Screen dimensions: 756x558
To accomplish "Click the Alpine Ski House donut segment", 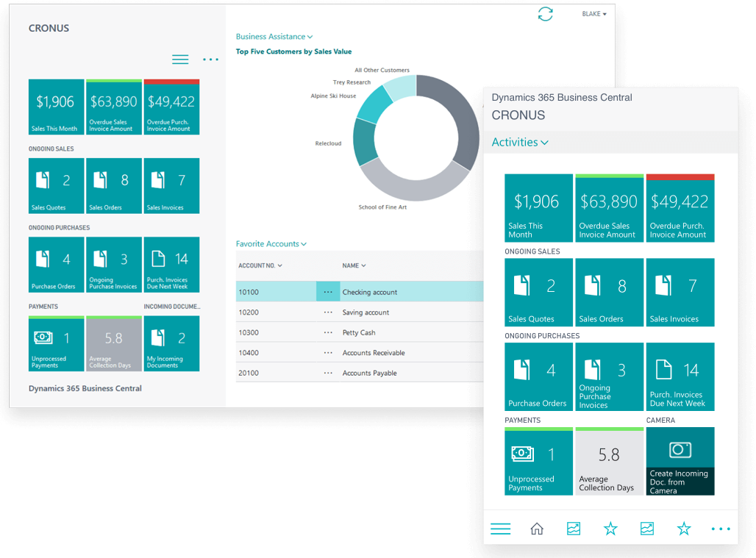I will tap(374, 105).
